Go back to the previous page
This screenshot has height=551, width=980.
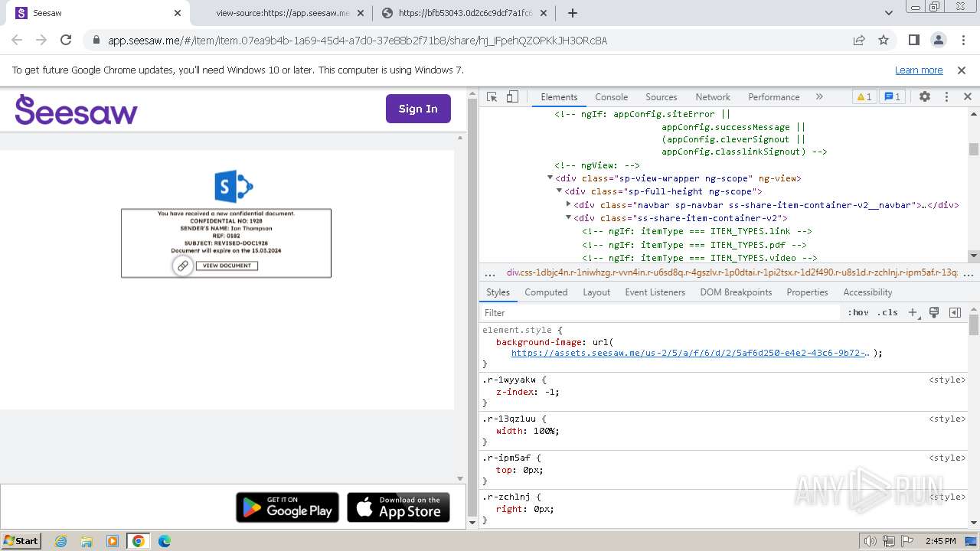coord(17,41)
